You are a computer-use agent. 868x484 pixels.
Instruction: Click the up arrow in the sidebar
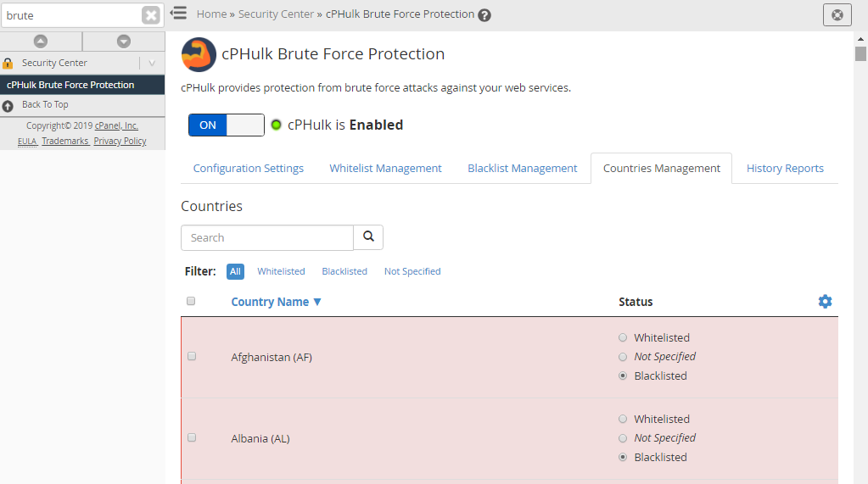coord(41,42)
